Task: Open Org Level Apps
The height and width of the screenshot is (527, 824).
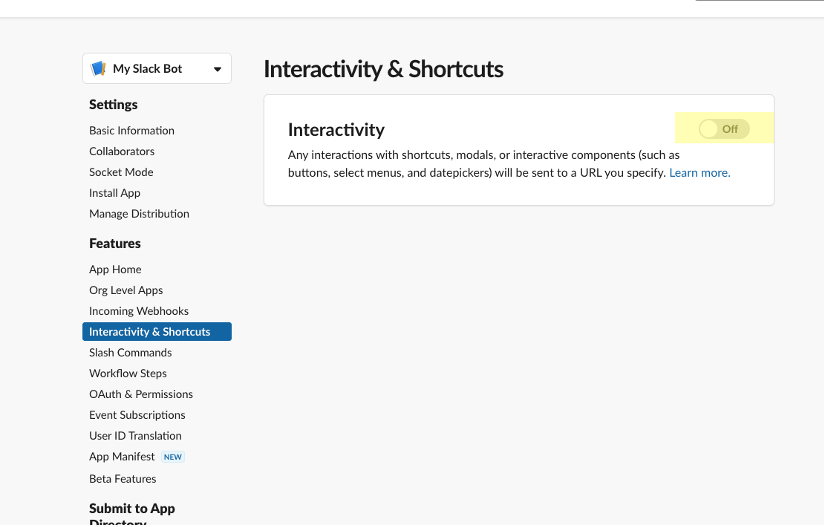Action: (126, 290)
